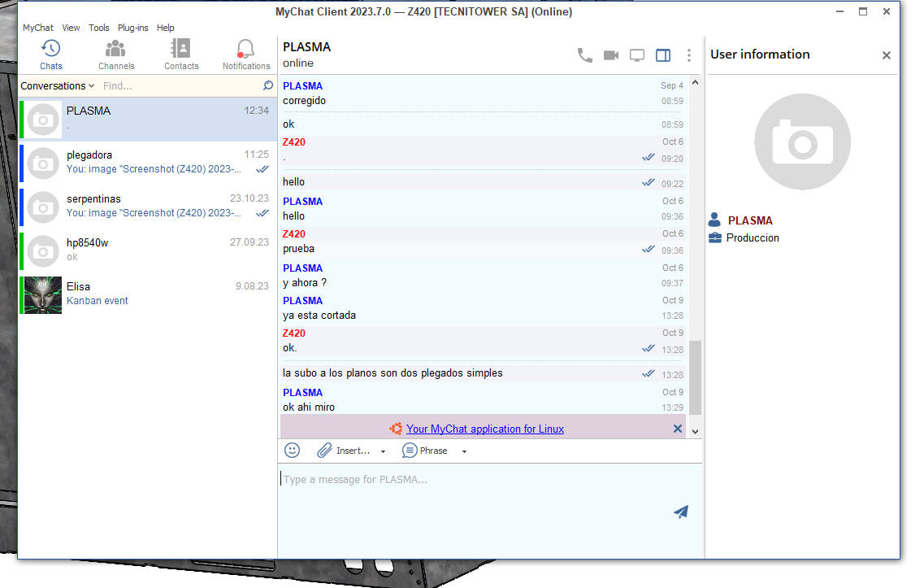The width and height of the screenshot is (924, 588).
Task: Click the search magnifier icon
Action: (x=268, y=85)
